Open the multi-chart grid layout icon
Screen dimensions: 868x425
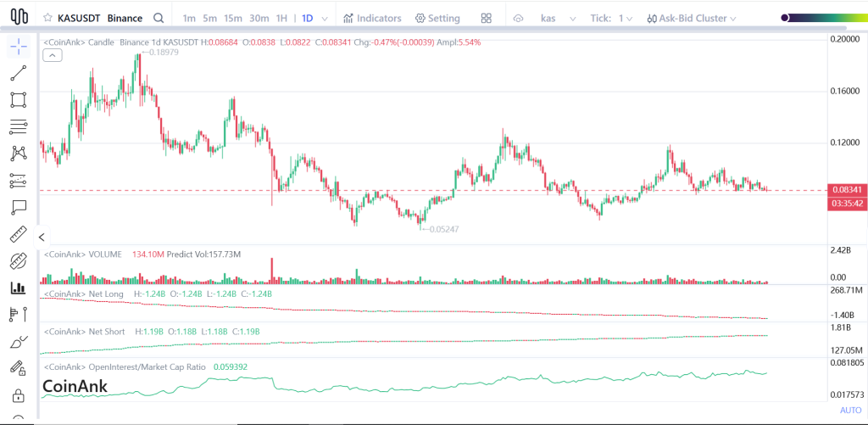[486, 19]
